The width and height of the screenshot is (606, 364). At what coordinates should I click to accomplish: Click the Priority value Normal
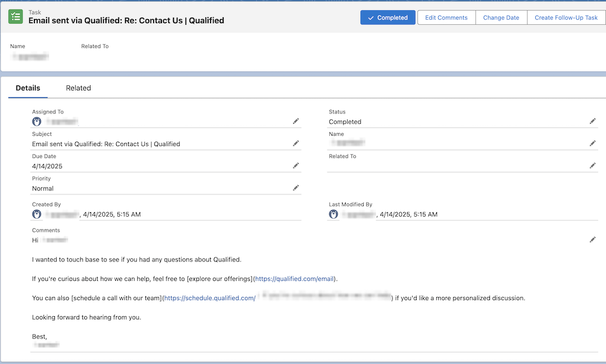(43, 189)
